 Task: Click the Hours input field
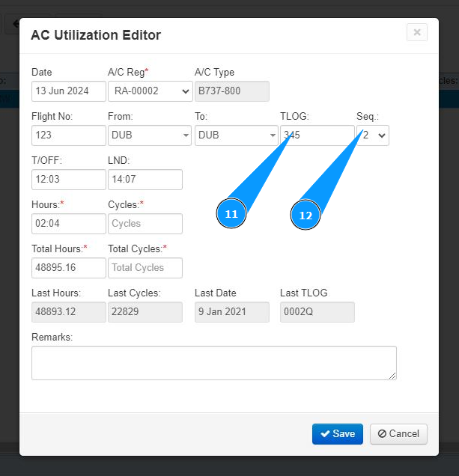(68, 224)
